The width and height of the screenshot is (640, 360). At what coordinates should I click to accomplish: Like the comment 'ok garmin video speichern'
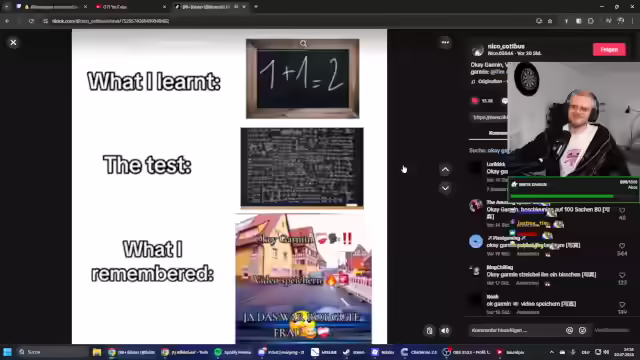coord(622,305)
